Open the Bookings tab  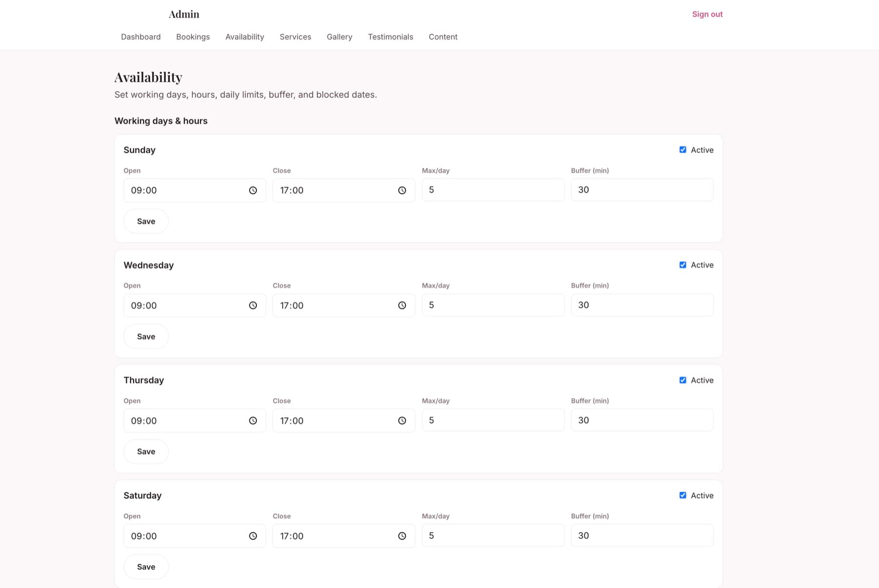[x=193, y=37]
